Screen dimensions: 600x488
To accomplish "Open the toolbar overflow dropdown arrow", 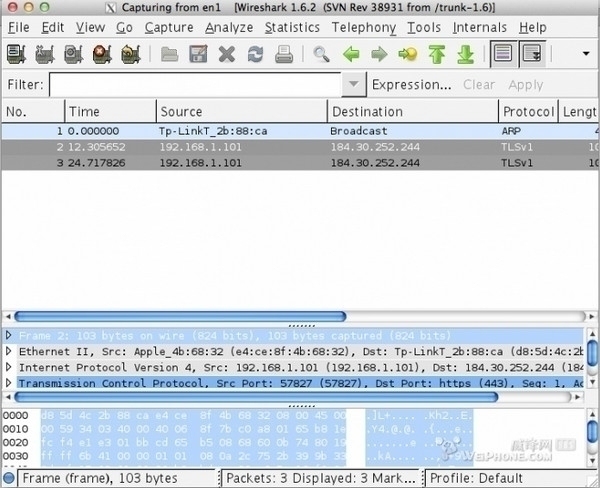I will click(585, 53).
